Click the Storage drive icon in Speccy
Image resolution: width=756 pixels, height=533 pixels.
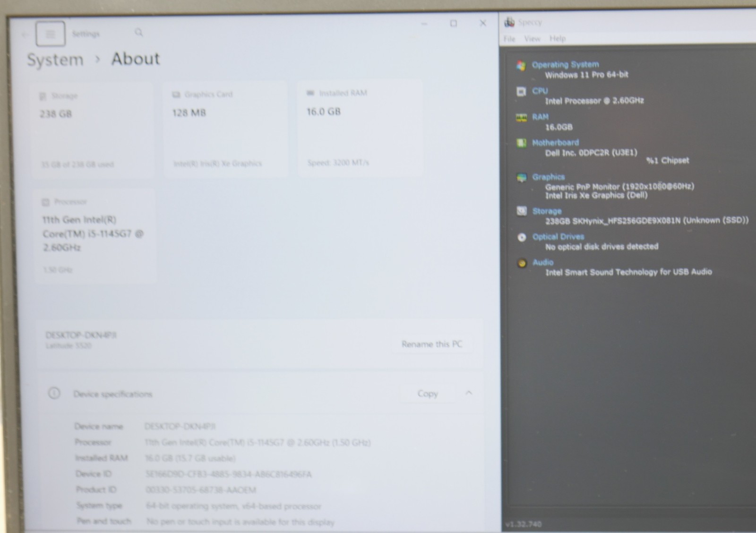click(522, 211)
